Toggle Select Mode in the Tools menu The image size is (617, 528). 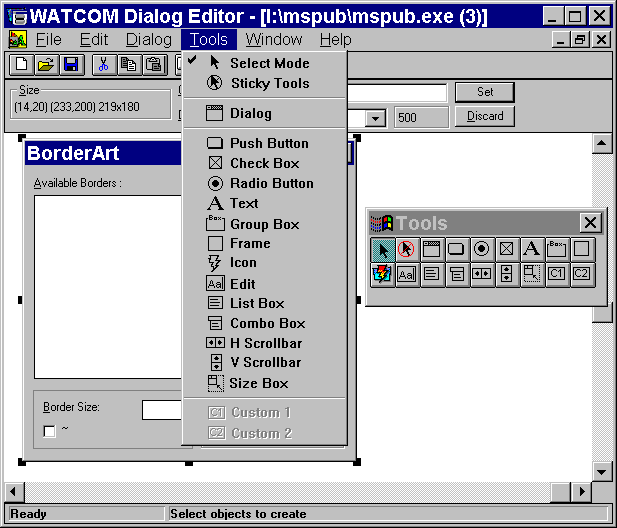tap(269, 63)
